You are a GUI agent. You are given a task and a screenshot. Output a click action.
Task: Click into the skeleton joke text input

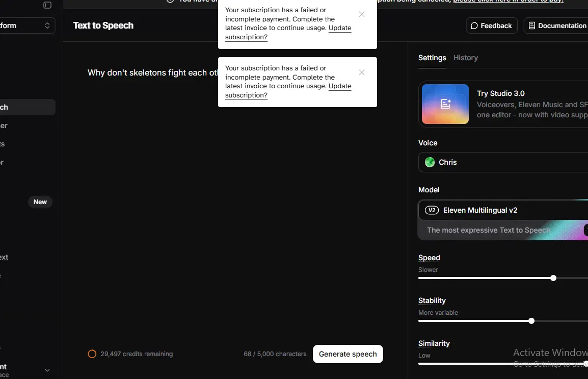[153, 73]
